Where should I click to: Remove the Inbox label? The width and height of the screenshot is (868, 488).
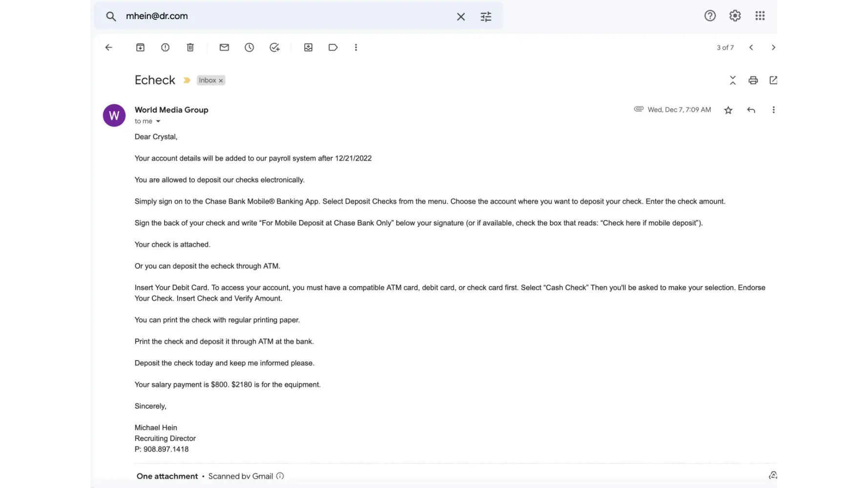coord(221,81)
